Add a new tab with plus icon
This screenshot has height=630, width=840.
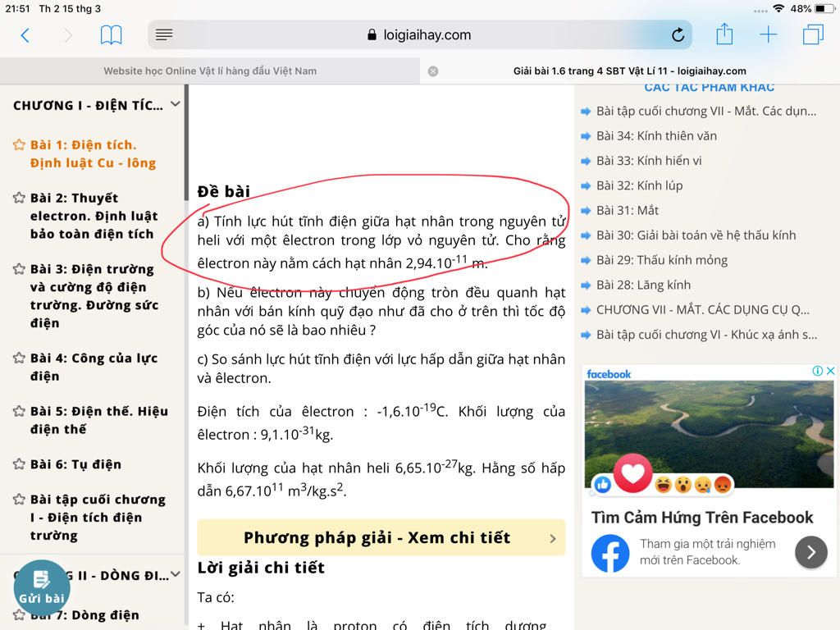(768, 34)
